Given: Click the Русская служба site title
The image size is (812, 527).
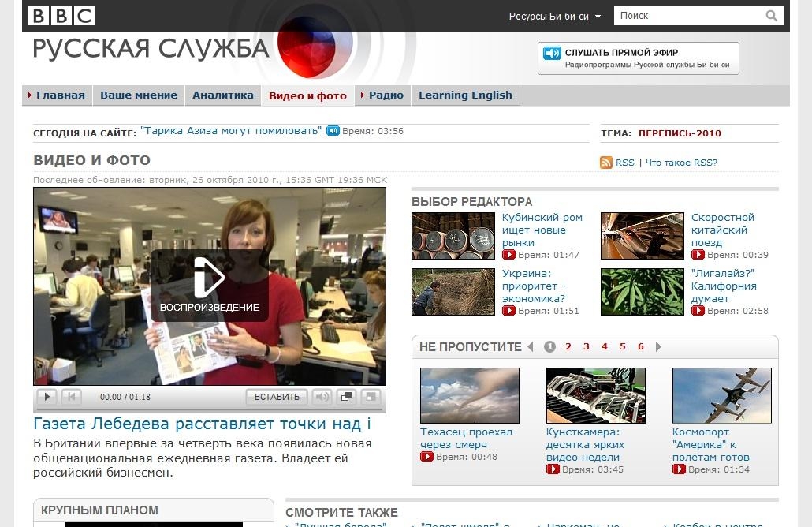Looking at the screenshot, I should (x=151, y=49).
